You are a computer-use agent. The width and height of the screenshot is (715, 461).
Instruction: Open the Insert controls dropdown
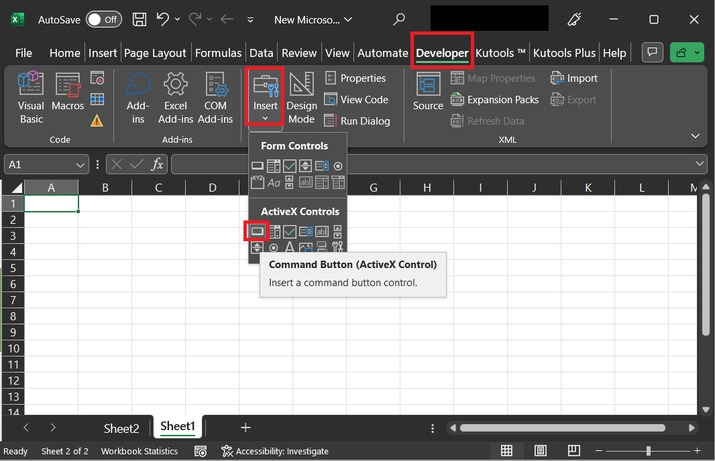[x=265, y=98]
